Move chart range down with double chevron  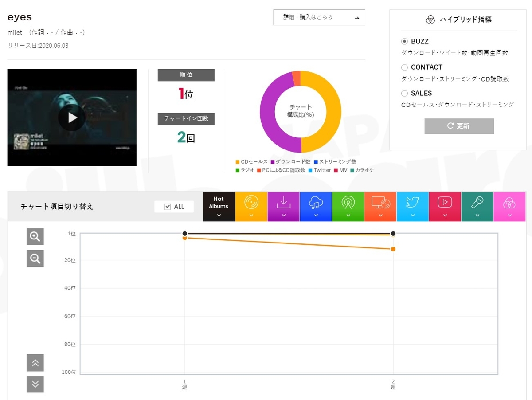coord(35,384)
